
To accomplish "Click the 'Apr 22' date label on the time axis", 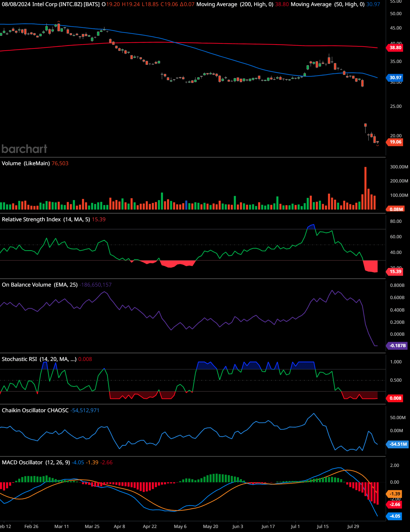I will click(150, 526).
